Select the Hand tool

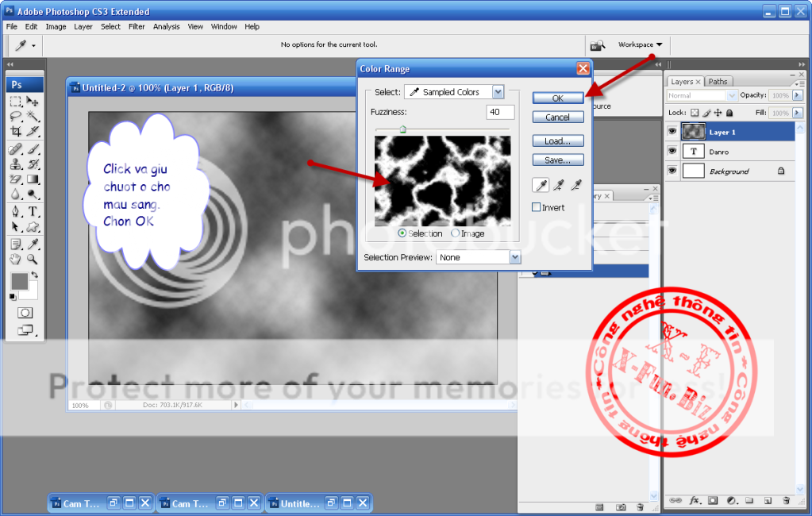pyautogui.click(x=16, y=259)
